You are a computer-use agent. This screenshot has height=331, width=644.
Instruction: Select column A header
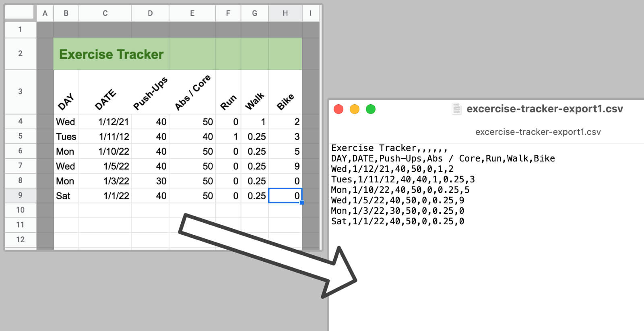click(45, 13)
